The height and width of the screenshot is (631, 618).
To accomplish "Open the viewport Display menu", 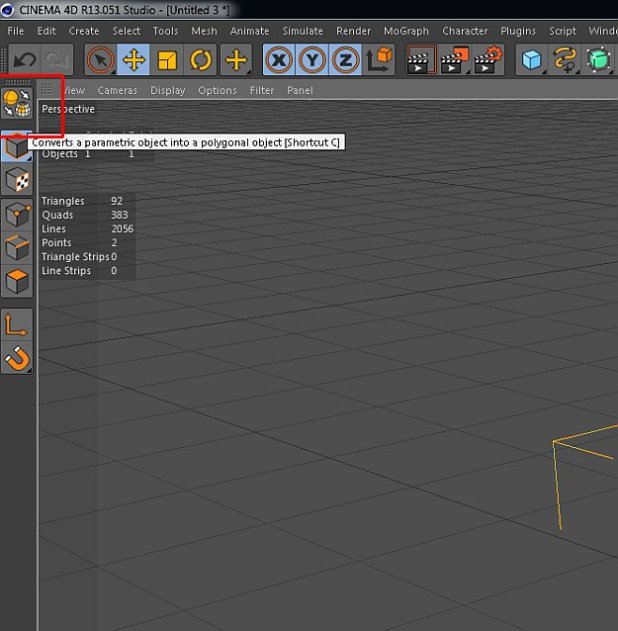I will point(167,91).
